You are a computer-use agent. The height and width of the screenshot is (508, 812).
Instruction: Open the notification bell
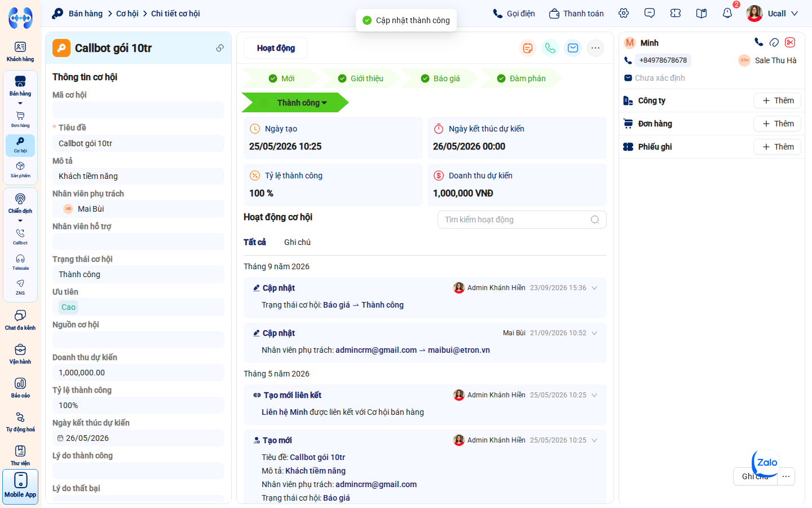point(727,14)
